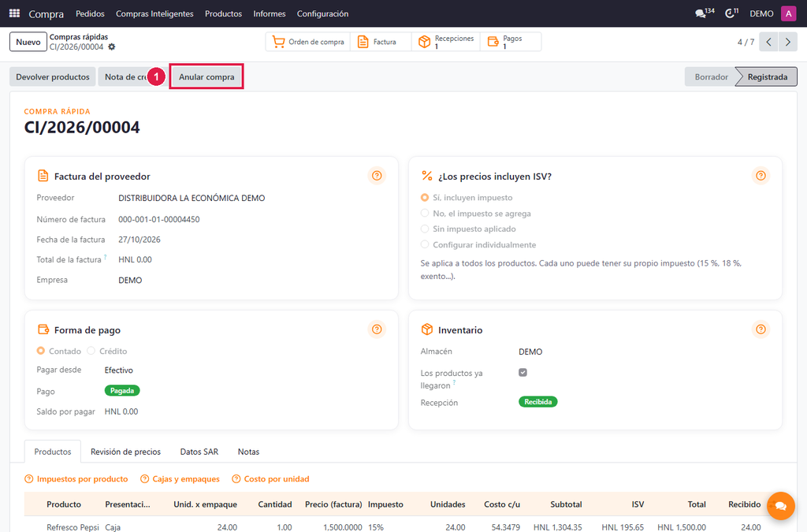The height and width of the screenshot is (532, 807).
Task: Choose the Crédito payment radio
Action: [x=91, y=351]
